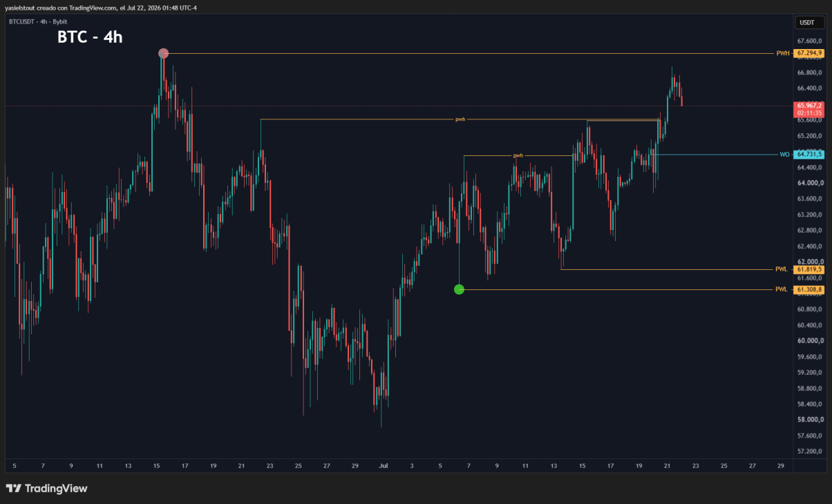Select the lower 'pwh' line label near 64.700
The image size is (832, 504).
coord(518,155)
